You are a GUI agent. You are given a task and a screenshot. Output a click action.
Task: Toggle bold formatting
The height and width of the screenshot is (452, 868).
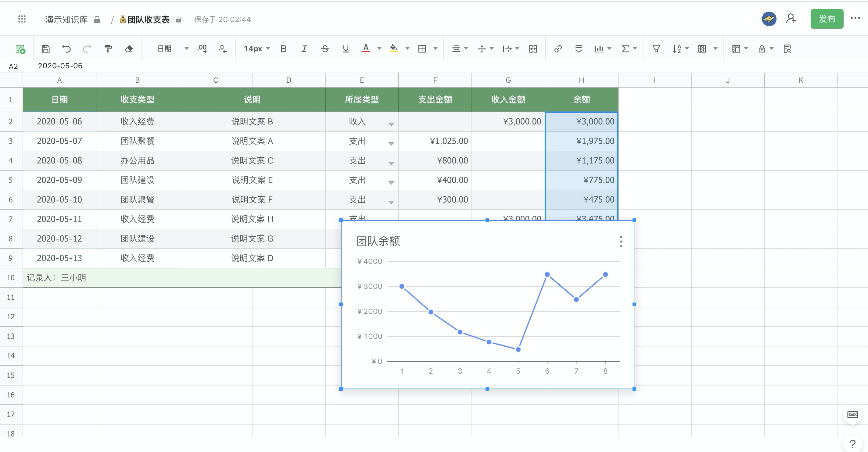tap(283, 49)
